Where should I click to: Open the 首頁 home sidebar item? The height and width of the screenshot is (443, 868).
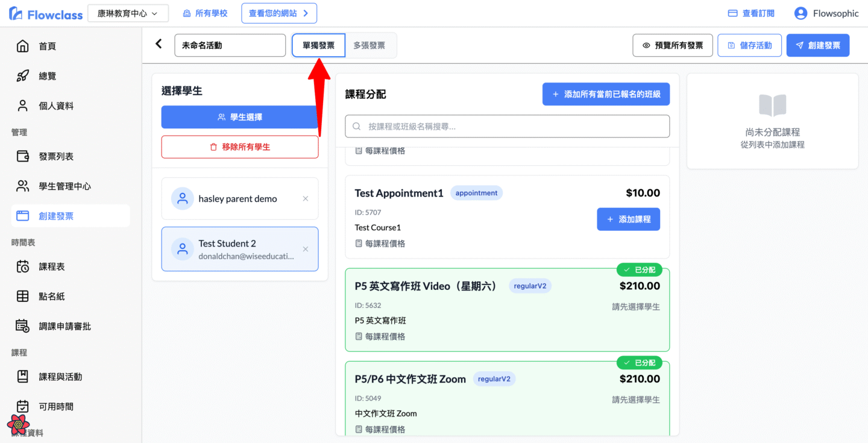[23, 46]
